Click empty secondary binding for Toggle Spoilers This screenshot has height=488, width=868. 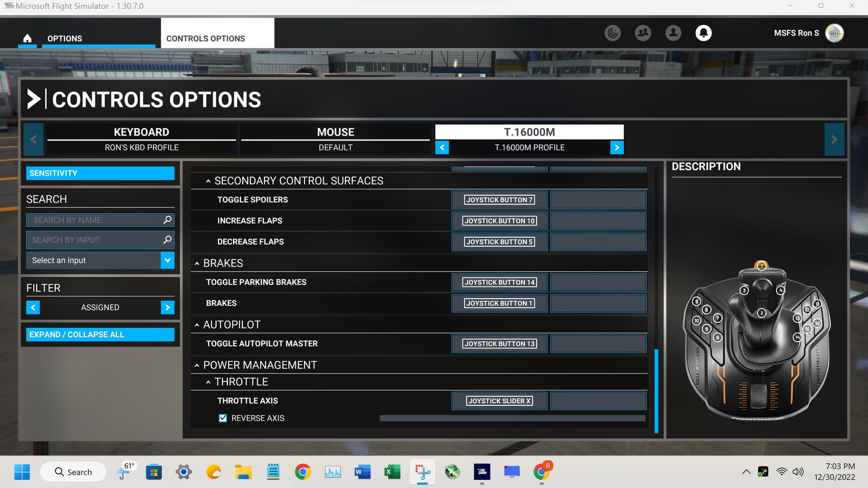tap(598, 200)
